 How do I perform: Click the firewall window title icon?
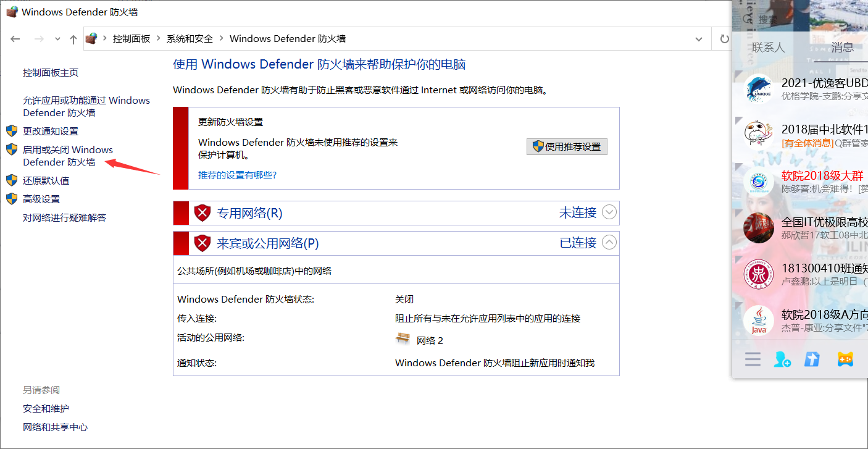click(12, 12)
